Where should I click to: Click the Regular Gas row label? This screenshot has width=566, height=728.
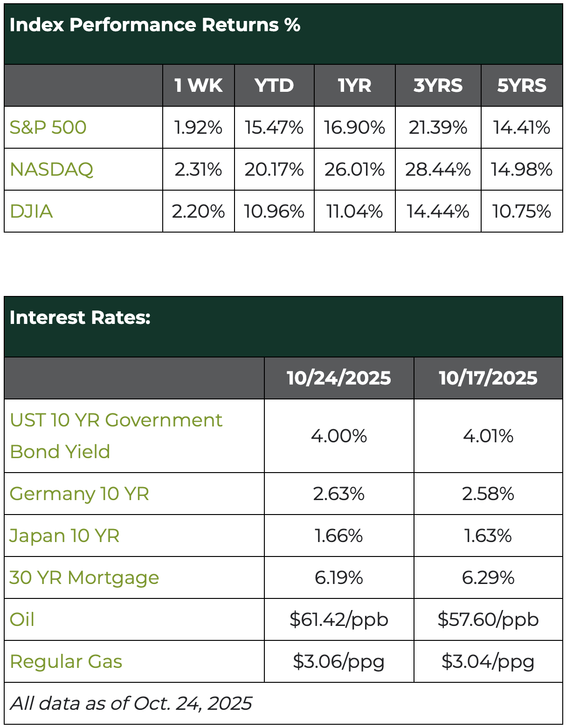click(x=66, y=662)
